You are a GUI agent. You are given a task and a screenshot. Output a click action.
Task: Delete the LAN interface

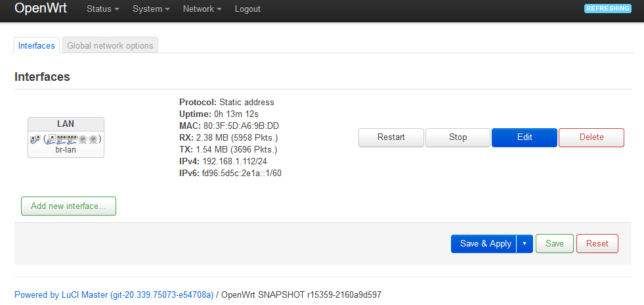(591, 137)
